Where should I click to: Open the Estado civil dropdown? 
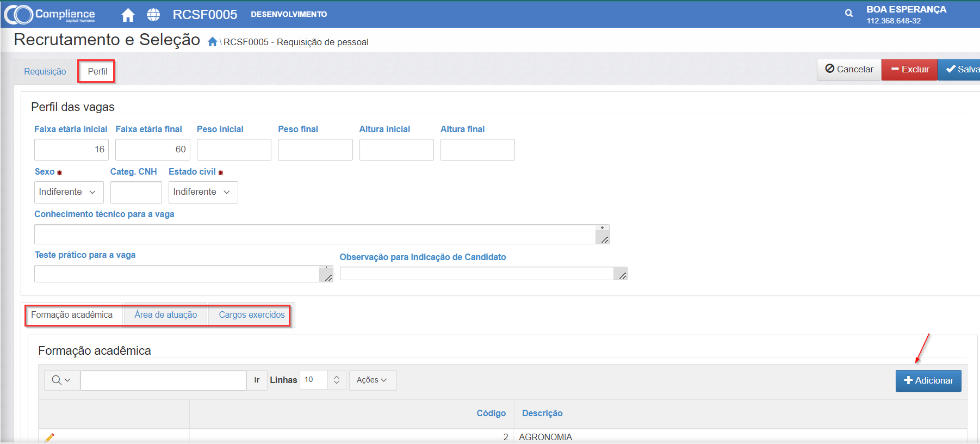(x=203, y=192)
